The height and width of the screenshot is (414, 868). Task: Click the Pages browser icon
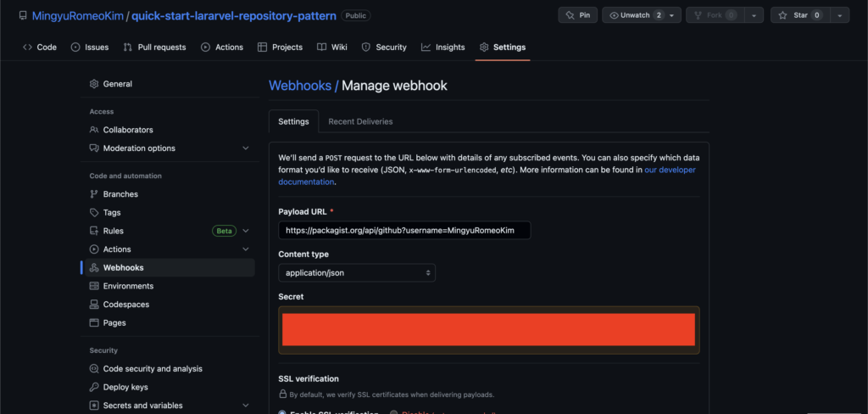94,322
